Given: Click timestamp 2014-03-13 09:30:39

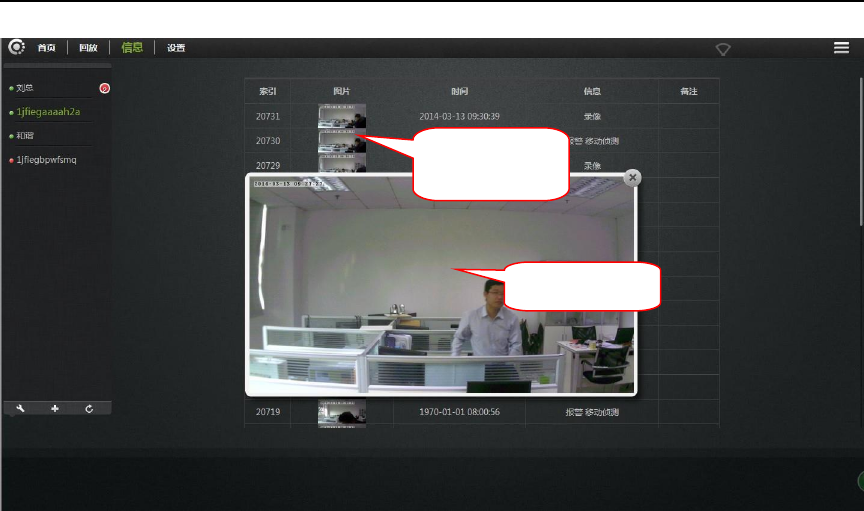Looking at the screenshot, I should [x=460, y=116].
